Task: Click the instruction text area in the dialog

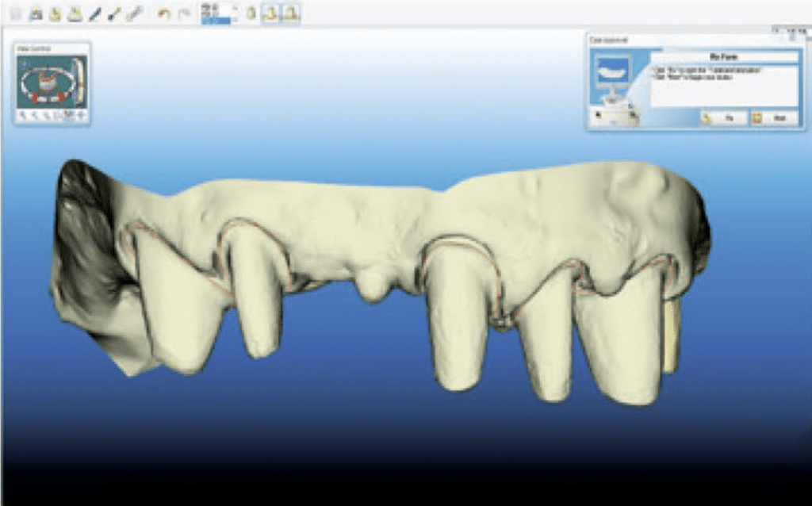Action: pyautogui.click(x=723, y=86)
